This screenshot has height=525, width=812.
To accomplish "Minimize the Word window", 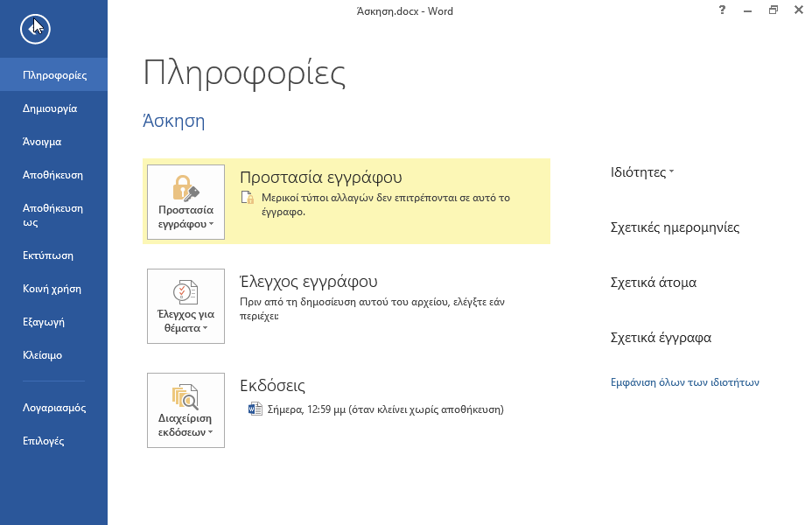I will 747,10.
